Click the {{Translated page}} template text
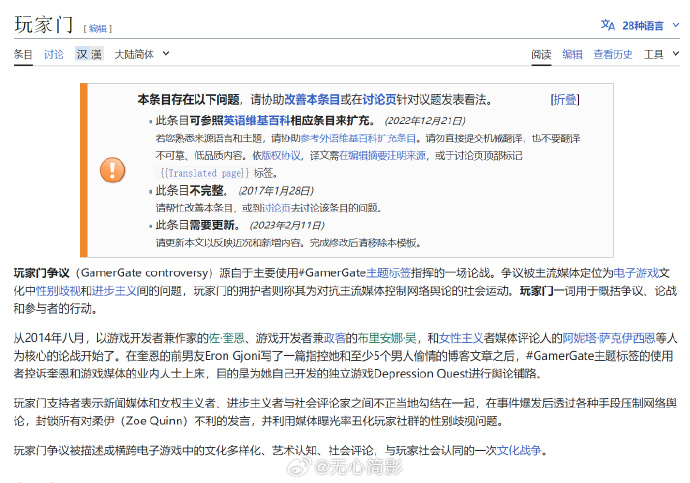 pos(204,173)
